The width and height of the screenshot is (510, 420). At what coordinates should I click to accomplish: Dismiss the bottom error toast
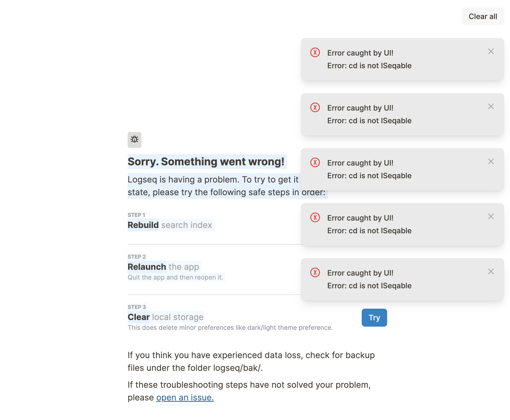click(491, 271)
